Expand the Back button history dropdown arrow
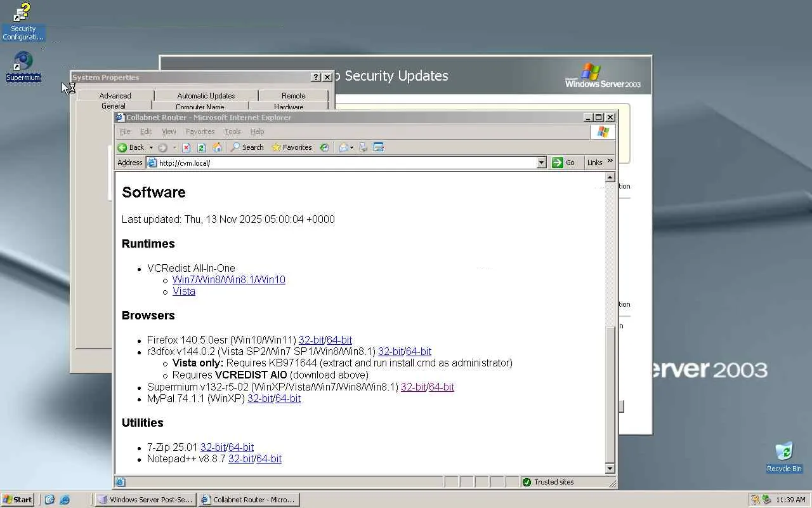Screen dimensions: 812x508 [151, 147]
